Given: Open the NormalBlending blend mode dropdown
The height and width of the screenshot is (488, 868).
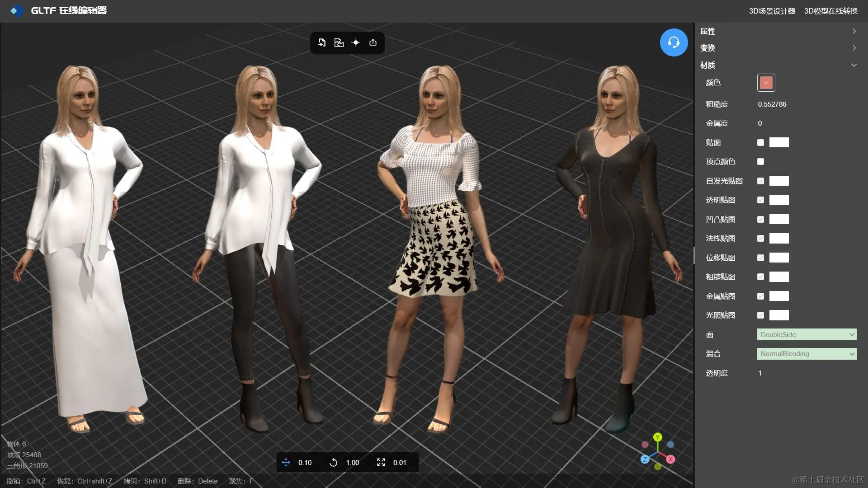Looking at the screenshot, I should tap(807, 354).
